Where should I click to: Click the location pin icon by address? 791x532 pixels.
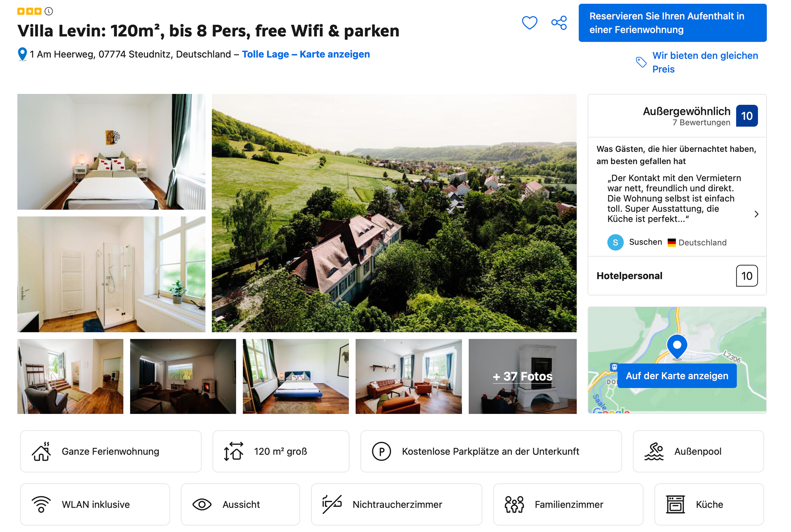click(22, 54)
